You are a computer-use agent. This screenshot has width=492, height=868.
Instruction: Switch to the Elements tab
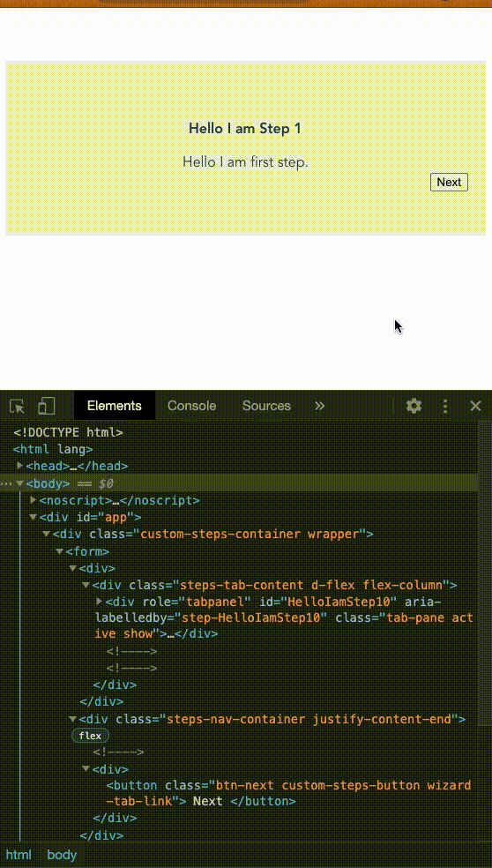[115, 406]
